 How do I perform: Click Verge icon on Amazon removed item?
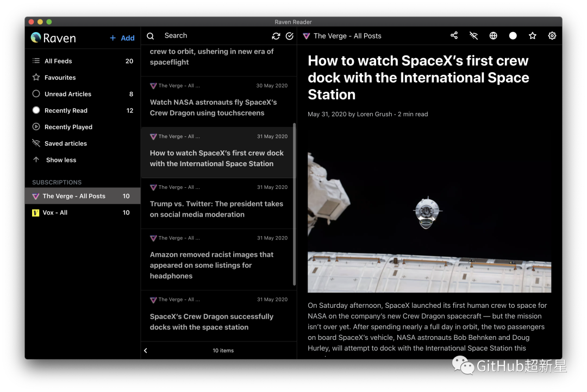pos(153,238)
